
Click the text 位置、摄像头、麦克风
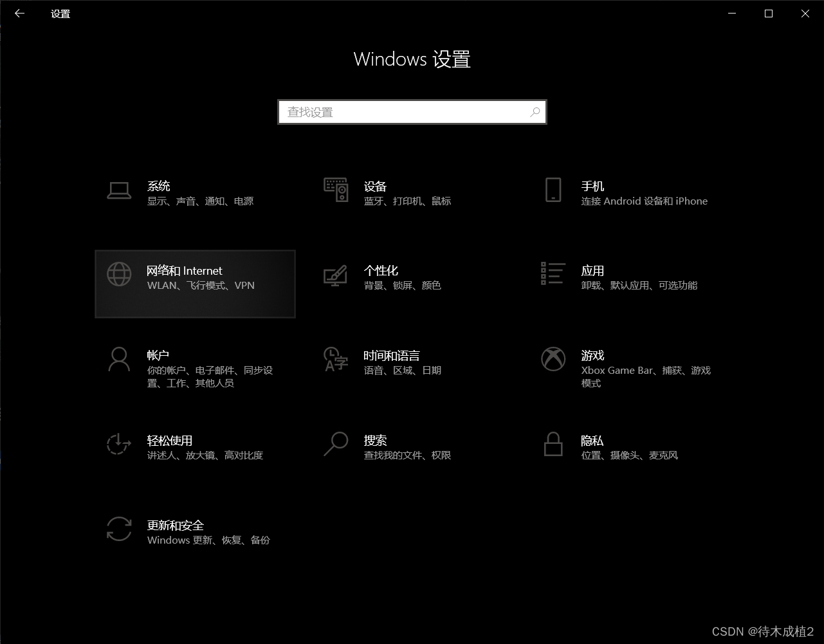(x=630, y=455)
